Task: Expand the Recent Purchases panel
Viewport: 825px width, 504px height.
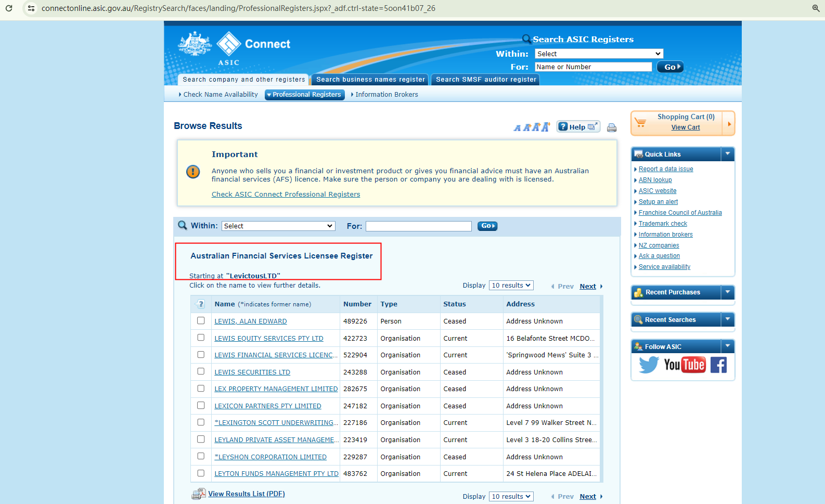Action: 728,292
